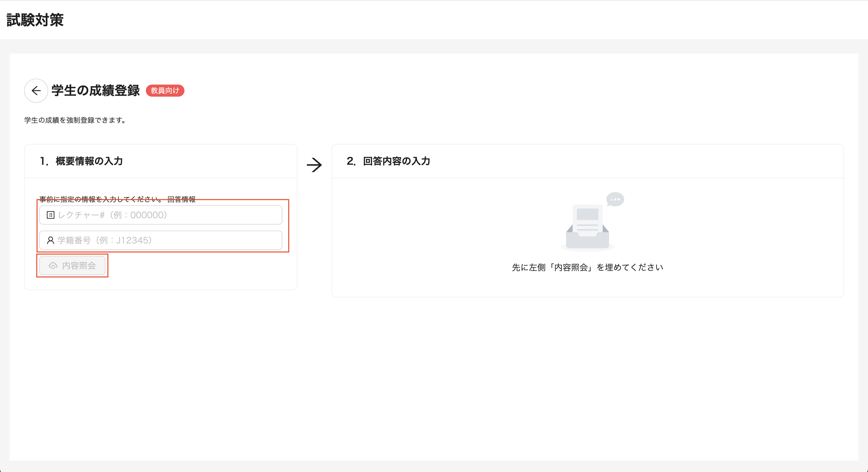Click the 学生の成績を強制登録できます description
This screenshot has height=472, width=868.
(x=75, y=120)
